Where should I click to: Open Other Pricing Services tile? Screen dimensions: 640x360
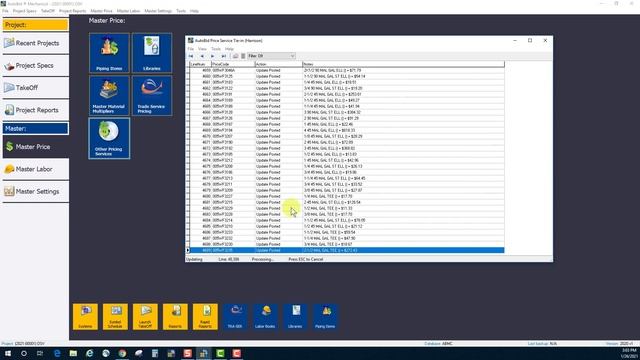[109, 138]
